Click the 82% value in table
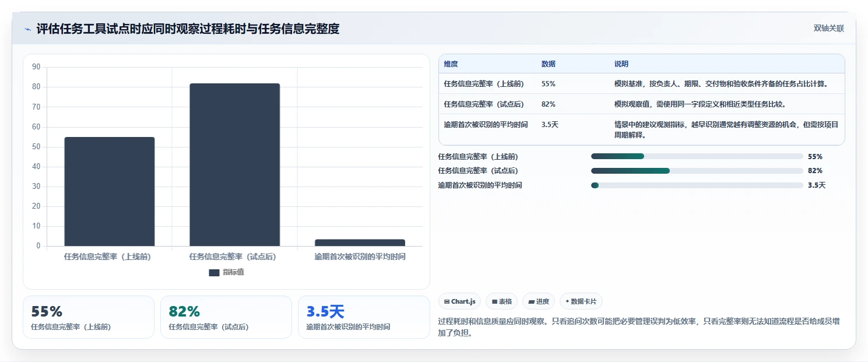The height and width of the screenshot is (362, 868). pyautogui.click(x=549, y=104)
